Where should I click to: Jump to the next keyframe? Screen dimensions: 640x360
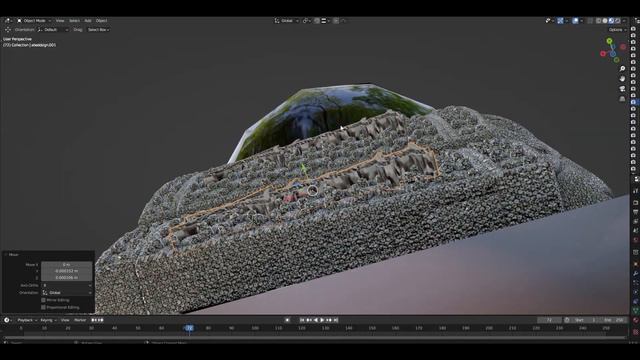click(329, 320)
